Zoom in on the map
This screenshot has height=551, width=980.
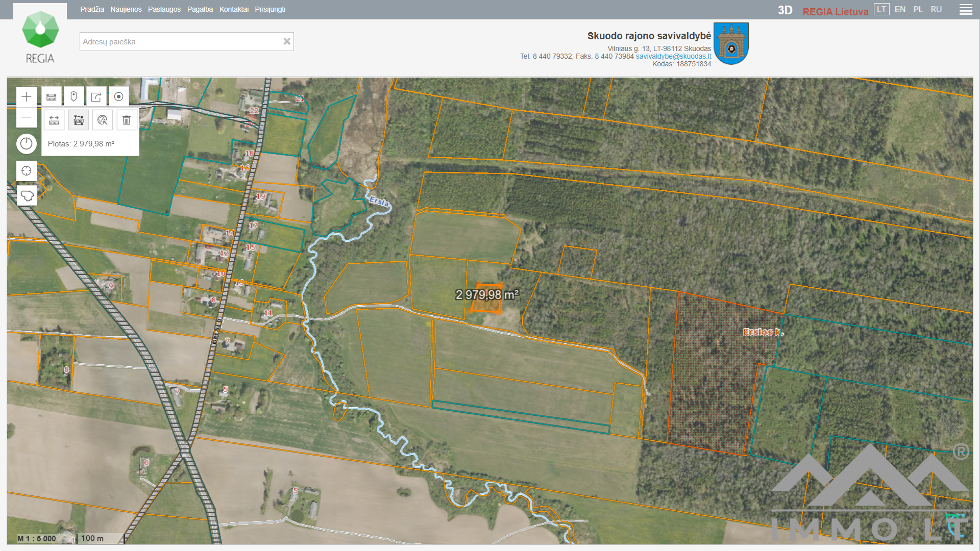click(x=27, y=97)
